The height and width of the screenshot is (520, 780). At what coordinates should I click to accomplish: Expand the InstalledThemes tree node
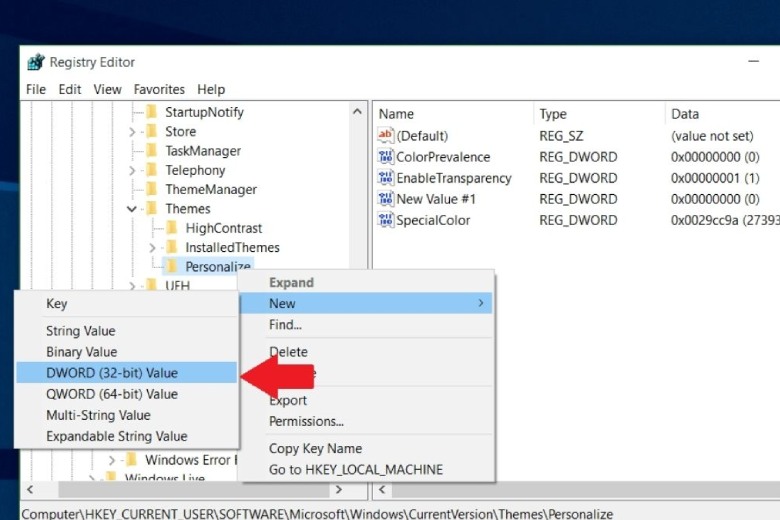pyautogui.click(x=152, y=248)
